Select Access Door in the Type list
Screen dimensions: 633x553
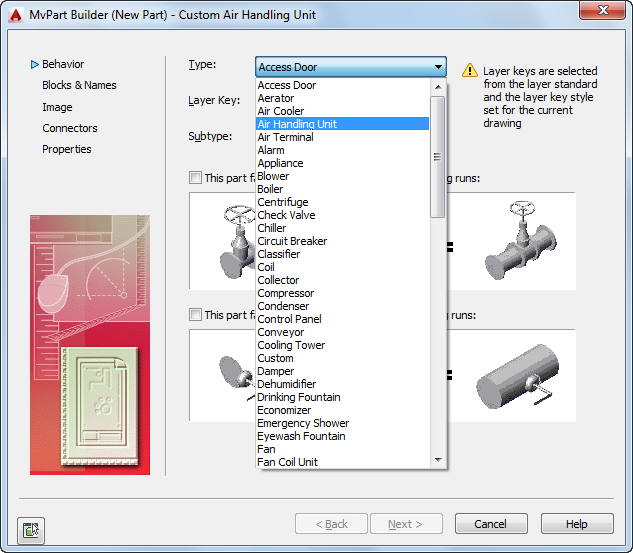[x=343, y=85]
